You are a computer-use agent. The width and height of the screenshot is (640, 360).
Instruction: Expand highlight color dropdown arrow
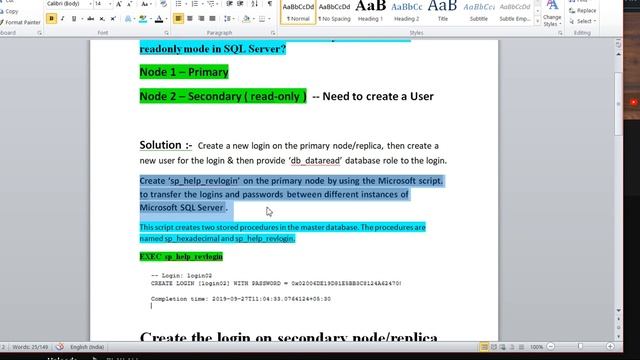click(x=150, y=19)
